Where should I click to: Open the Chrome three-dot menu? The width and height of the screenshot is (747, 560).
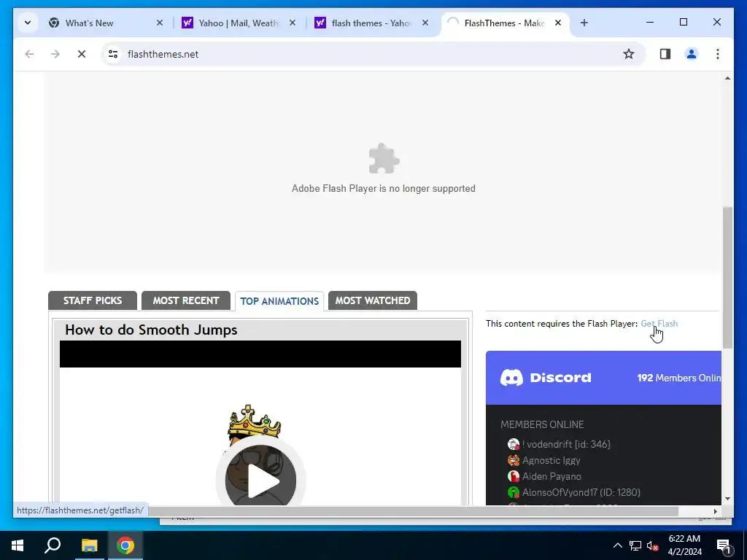718,54
